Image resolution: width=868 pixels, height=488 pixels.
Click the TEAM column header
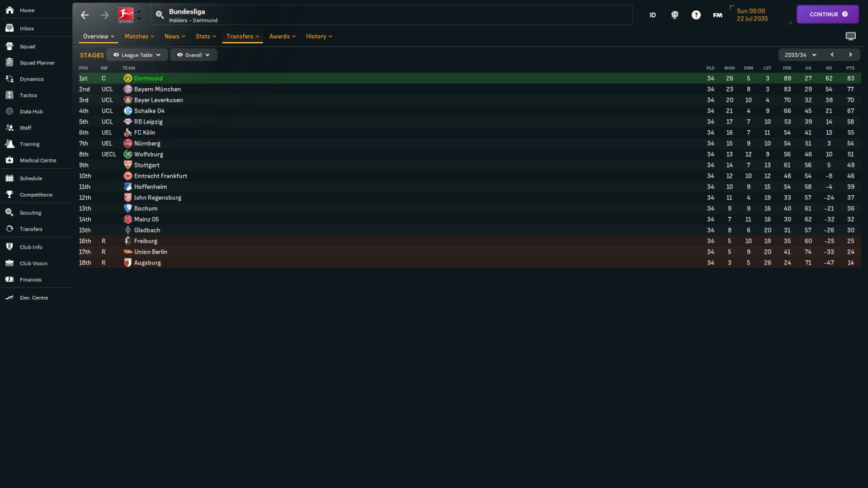129,68
